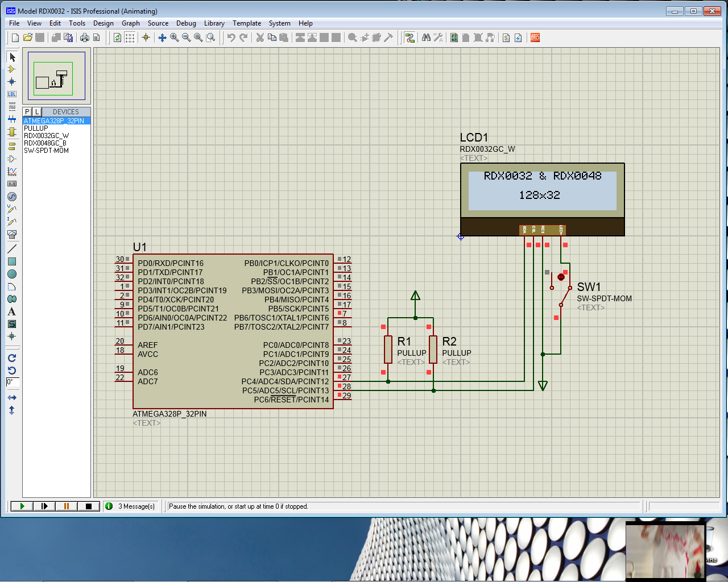
Task: Zoom in on the schematic
Action: (174, 38)
